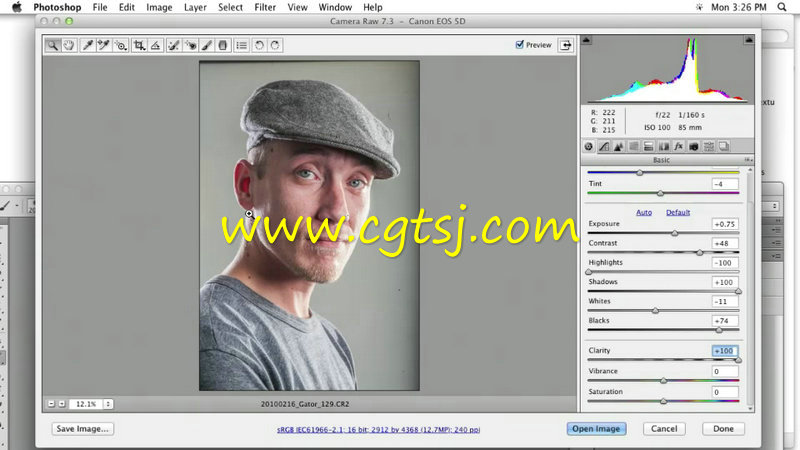The width and height of the screenshot is (800, 450).
Task: Click the Auto tone link
Action: 644,212
